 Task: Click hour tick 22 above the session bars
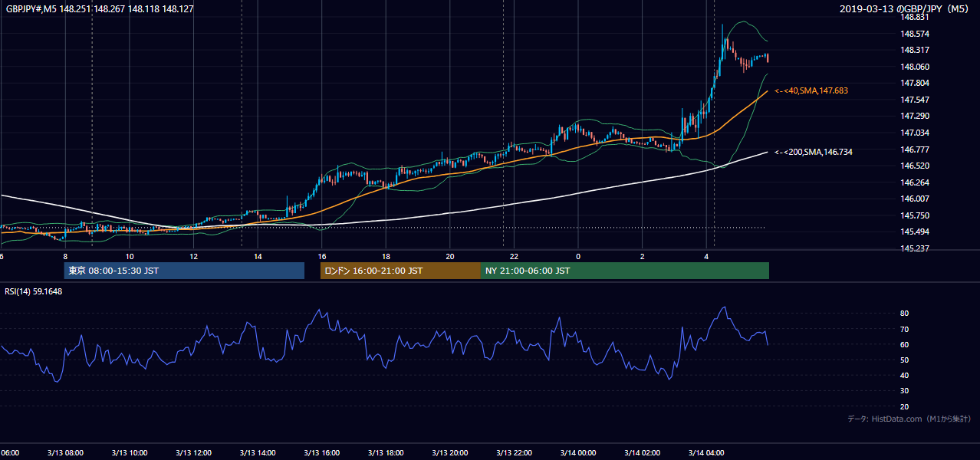click(514, 256)
